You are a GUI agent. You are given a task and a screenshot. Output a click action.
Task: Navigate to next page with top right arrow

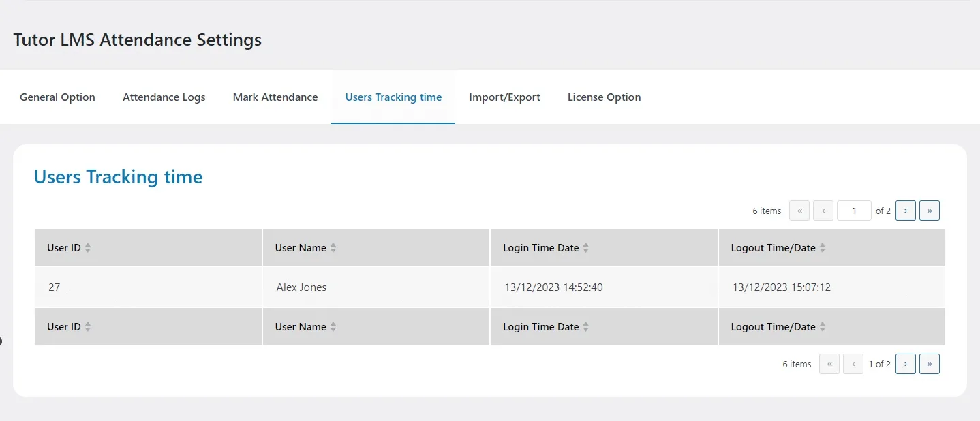coord(905,210)
